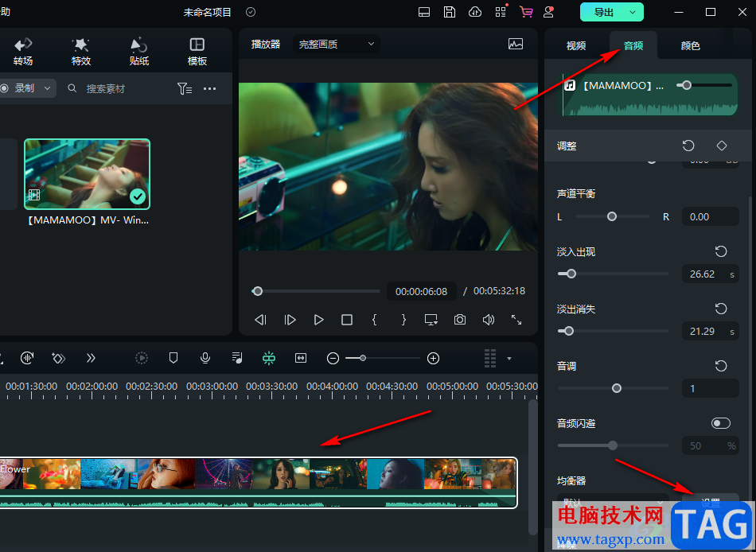Set mark-in point with left brace
Viewport: 756px width, 552px height.
[x=375, y=320]
